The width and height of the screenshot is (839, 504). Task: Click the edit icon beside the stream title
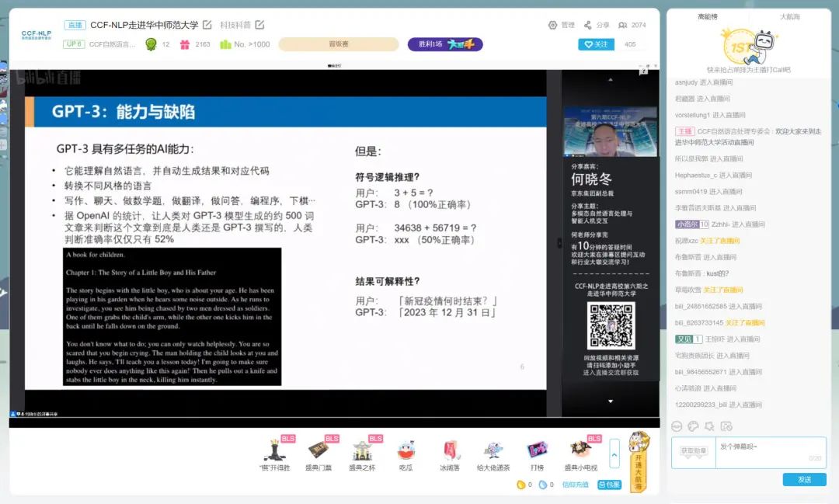(207, 25)
